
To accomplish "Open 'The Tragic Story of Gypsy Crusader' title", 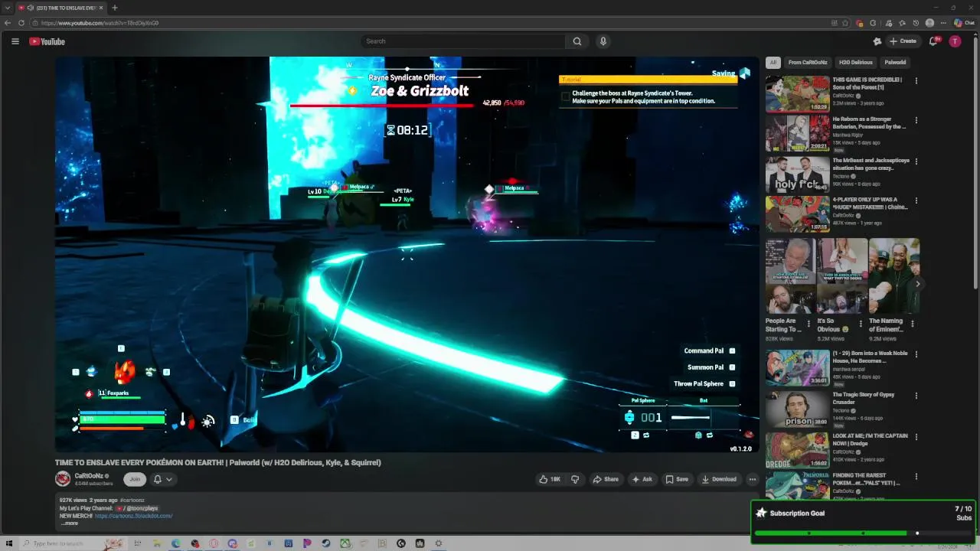I will point(863,398).
